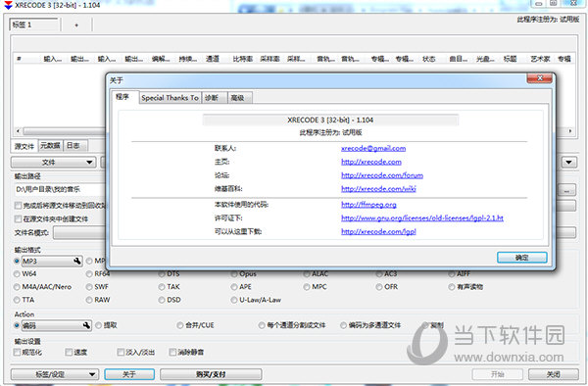The width and height of the screenshot is (588, 386).
Task: Open the xrecode.com/forum link
Action: (382, 175)
